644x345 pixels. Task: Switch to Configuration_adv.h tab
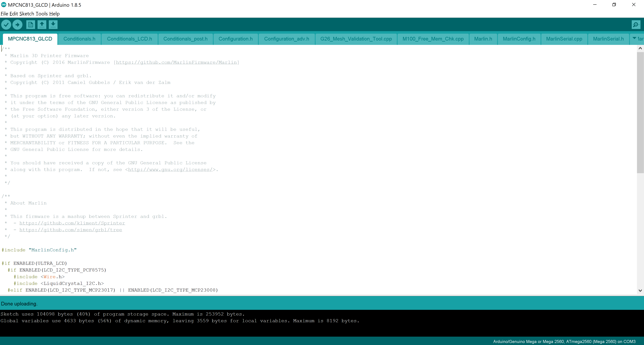[286, 39]
